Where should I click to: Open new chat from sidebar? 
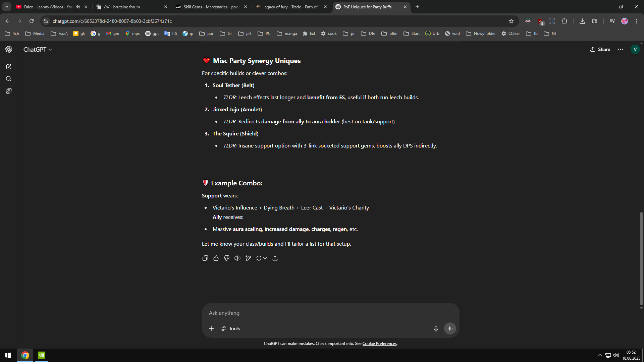(x=9, y=67)
